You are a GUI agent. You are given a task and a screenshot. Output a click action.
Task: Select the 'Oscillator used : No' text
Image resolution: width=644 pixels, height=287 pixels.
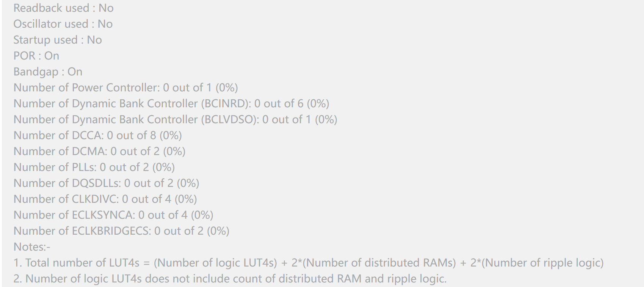coord(63,24)
